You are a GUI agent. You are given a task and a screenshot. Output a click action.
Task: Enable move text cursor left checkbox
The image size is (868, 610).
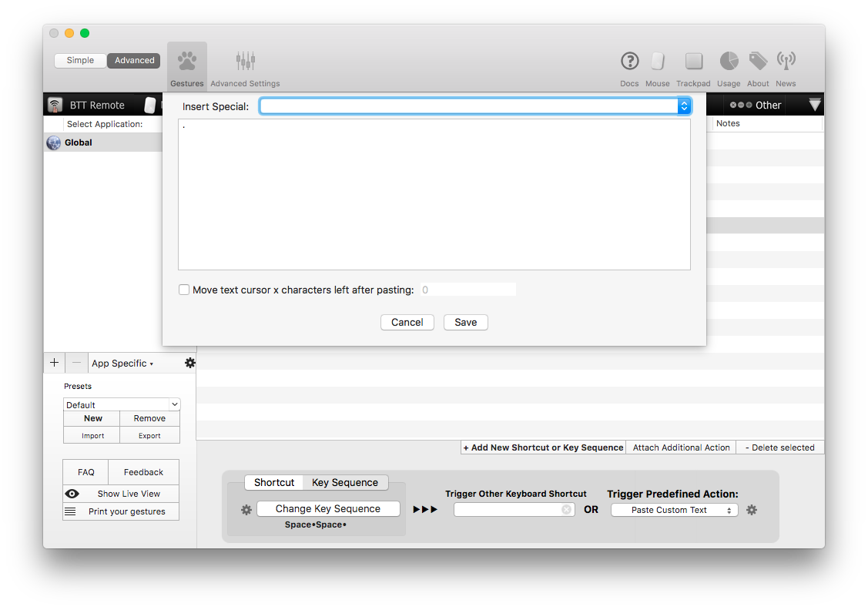coord(184,290)
